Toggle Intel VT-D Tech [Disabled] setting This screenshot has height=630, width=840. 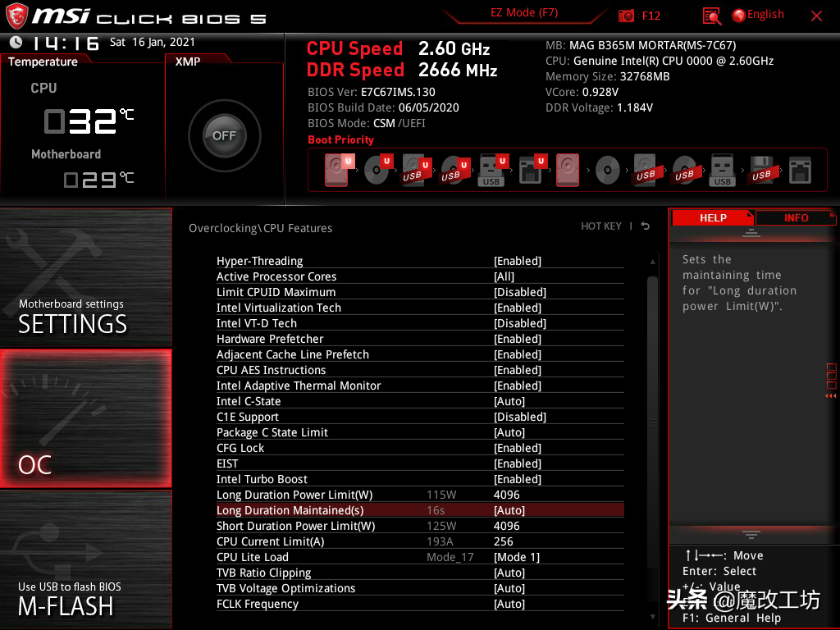coord(519,323)
